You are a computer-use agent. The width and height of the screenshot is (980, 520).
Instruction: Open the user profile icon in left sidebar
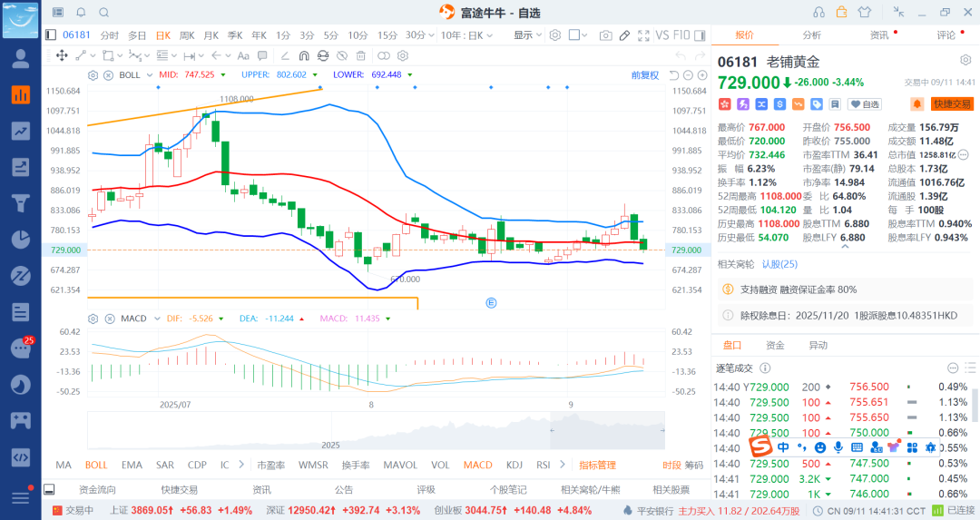coord(21,59)
